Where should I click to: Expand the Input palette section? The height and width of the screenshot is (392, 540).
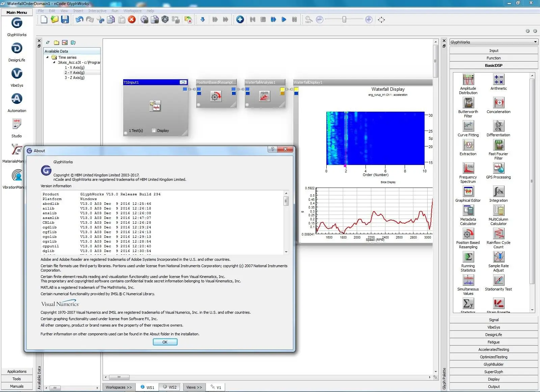494,51
